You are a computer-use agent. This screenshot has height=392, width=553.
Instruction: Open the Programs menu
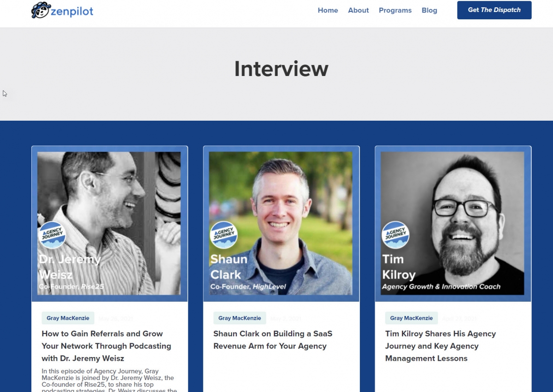pos(395,10)
